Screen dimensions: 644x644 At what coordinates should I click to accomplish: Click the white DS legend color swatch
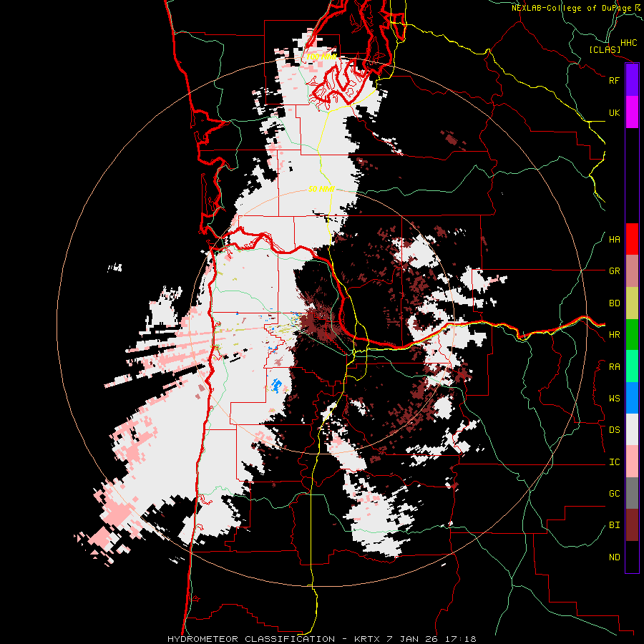(632, 429)
